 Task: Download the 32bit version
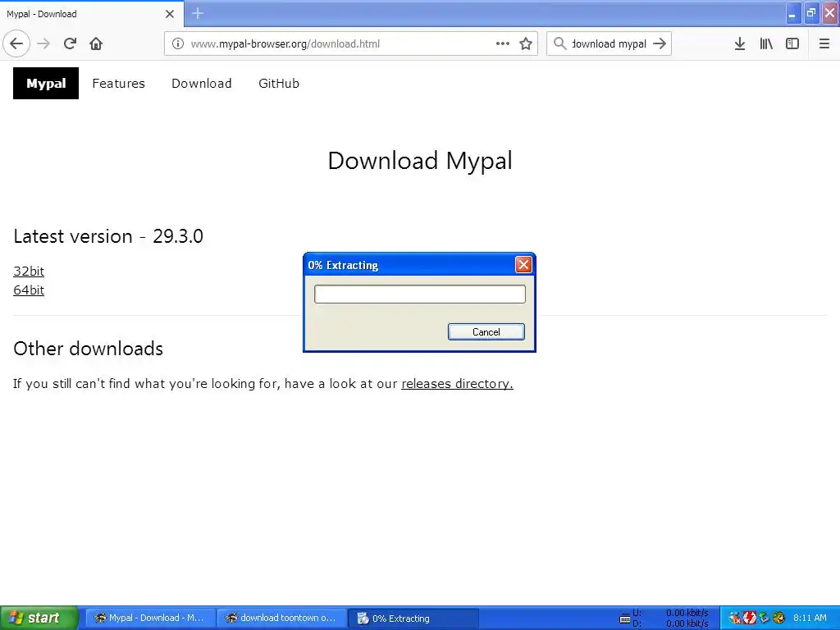[x=29, y=271]
